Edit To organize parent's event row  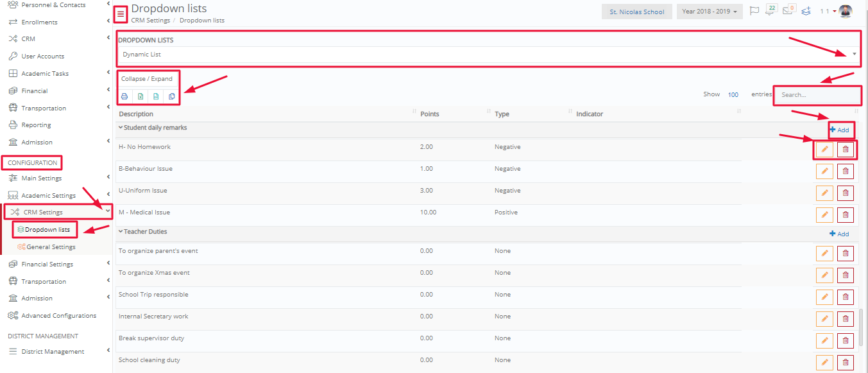[x=824, y=254]
